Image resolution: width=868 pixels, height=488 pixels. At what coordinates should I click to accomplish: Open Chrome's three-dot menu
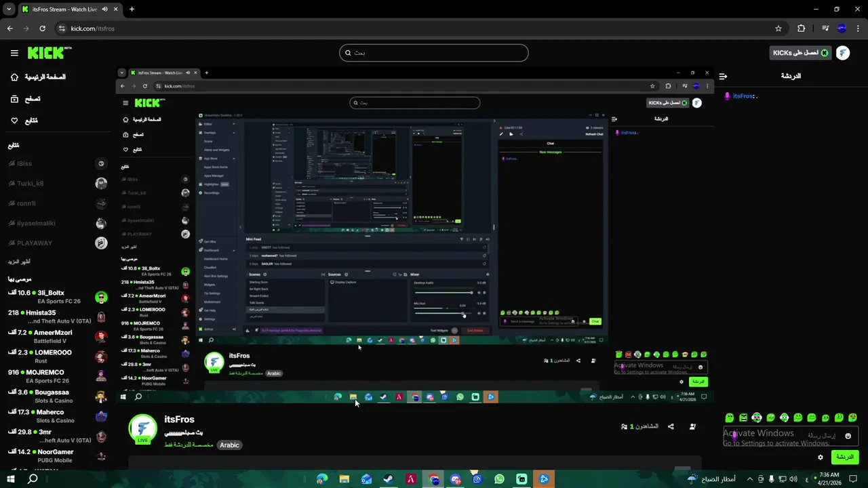[857, 28]
